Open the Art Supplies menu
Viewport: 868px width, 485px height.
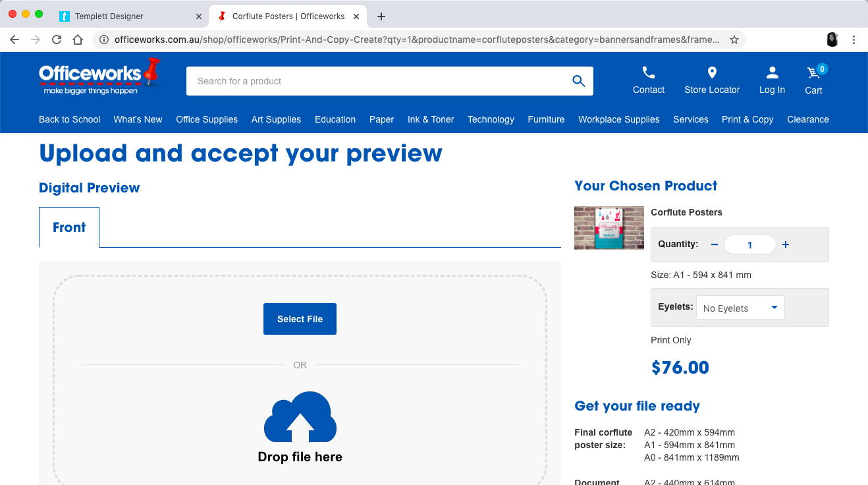276,119
